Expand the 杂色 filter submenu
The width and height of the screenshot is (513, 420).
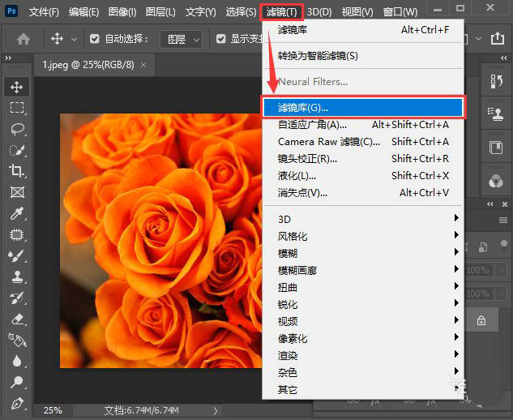click(x=363, y=372)
